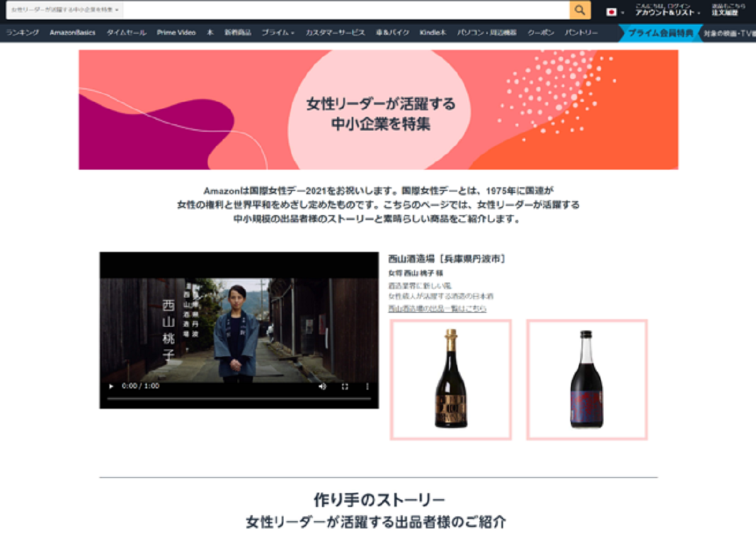Click the 西山酒造場［兵庫県丹波市］ heading
Image resolution: width=756 pixels, height=541 pixels.
(447, 259)
